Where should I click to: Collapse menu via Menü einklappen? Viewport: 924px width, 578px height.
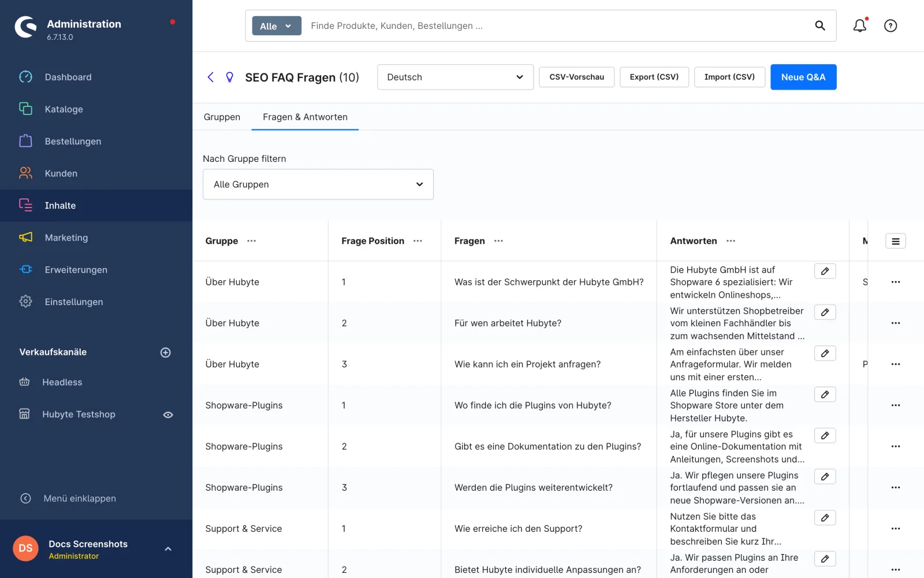[68, 498]
